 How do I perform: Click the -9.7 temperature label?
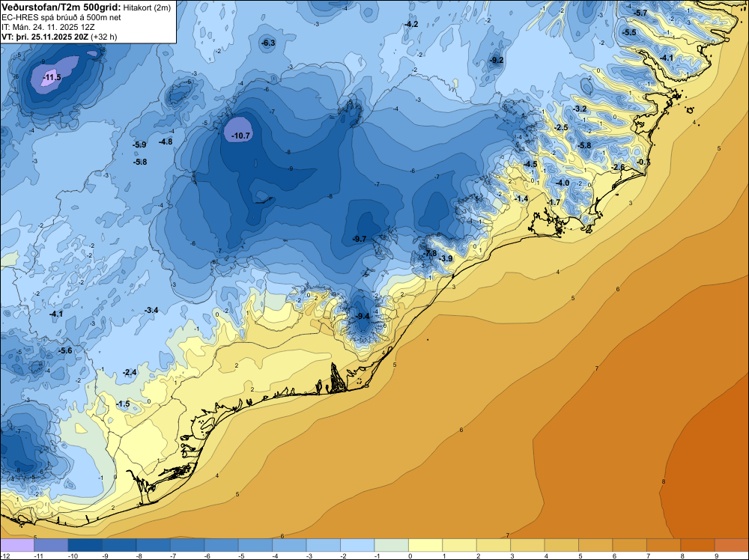point(360,239)
